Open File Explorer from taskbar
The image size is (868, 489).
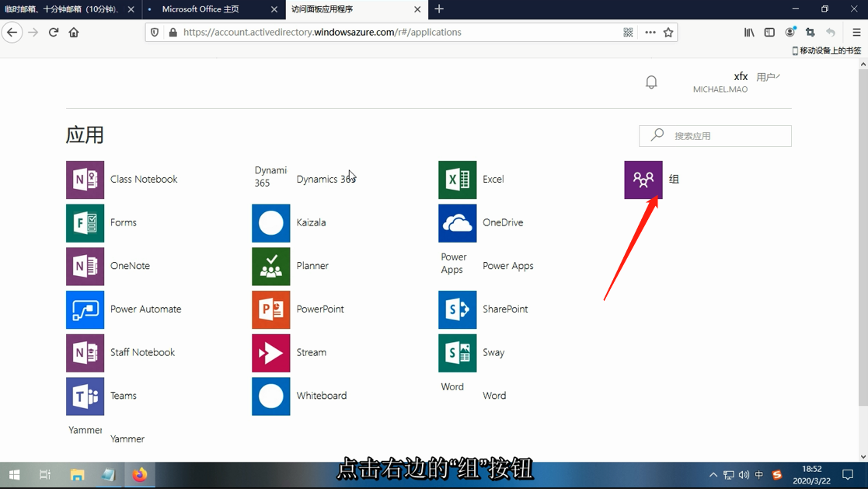point(77,475)
